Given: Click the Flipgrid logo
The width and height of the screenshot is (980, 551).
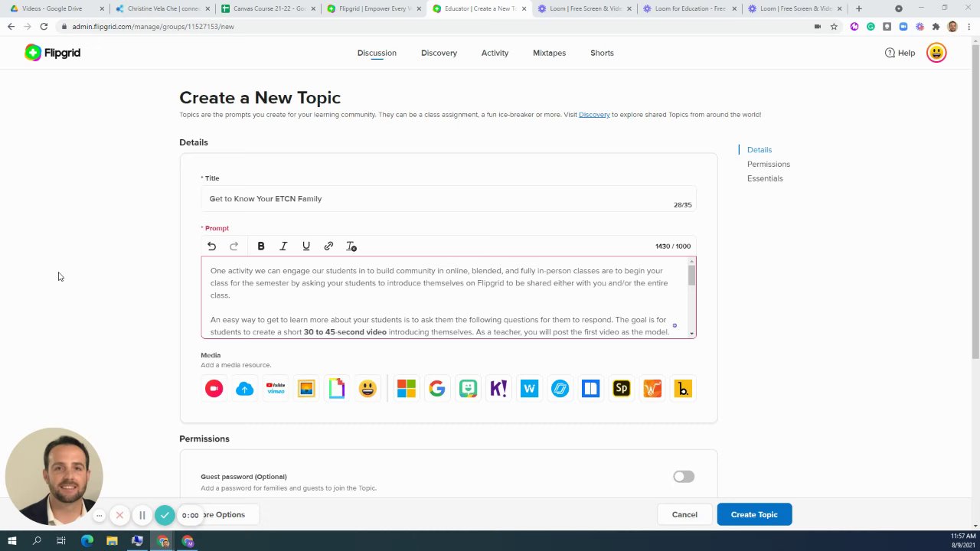Looking at the screenshot, I should [x=52, y=53].
